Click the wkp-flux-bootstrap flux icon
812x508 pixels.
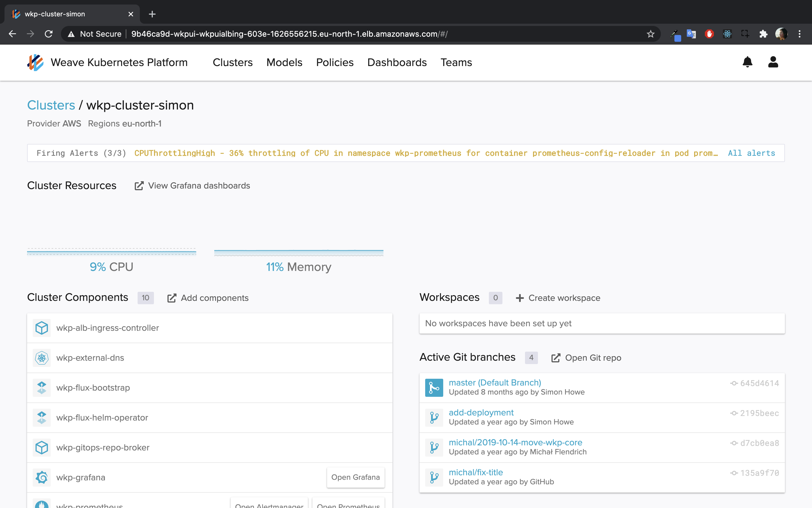point(42,388)
